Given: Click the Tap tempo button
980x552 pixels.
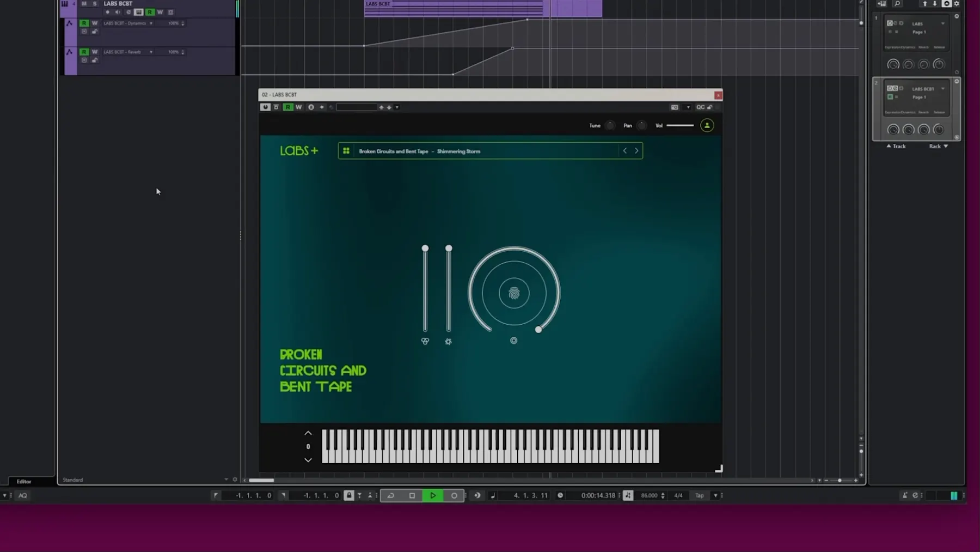Looking at the screenshot, I should click(700, 496).
